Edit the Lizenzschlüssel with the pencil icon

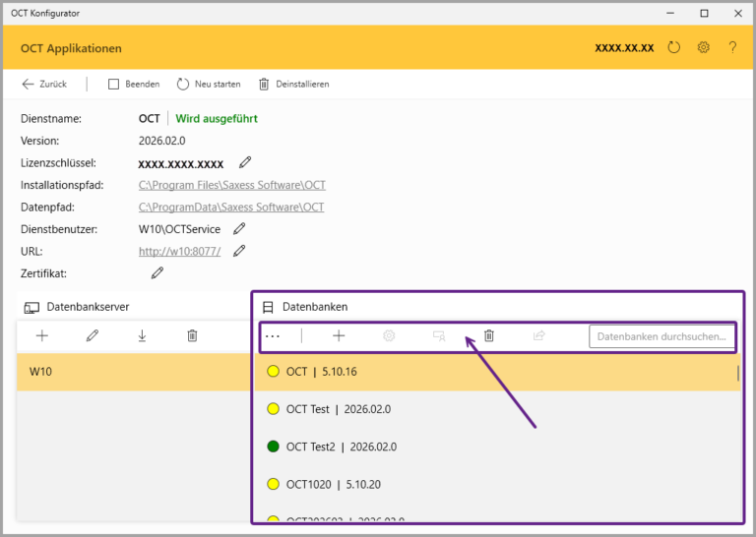[245, 162]
